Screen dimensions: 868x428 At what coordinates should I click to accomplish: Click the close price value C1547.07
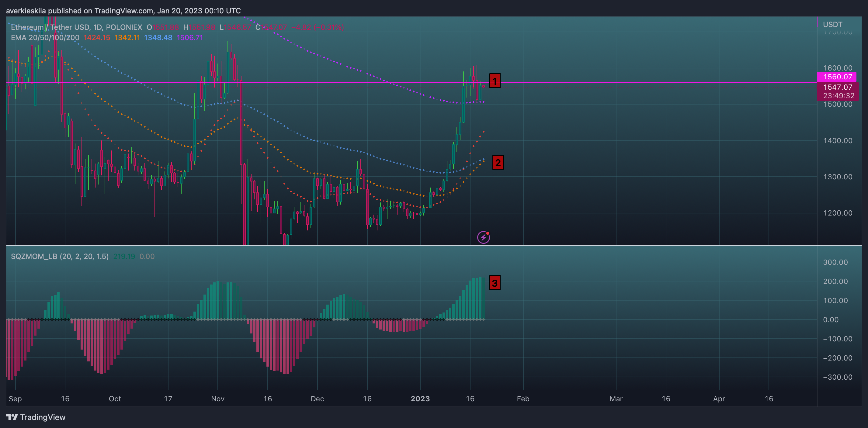(271, 27)
